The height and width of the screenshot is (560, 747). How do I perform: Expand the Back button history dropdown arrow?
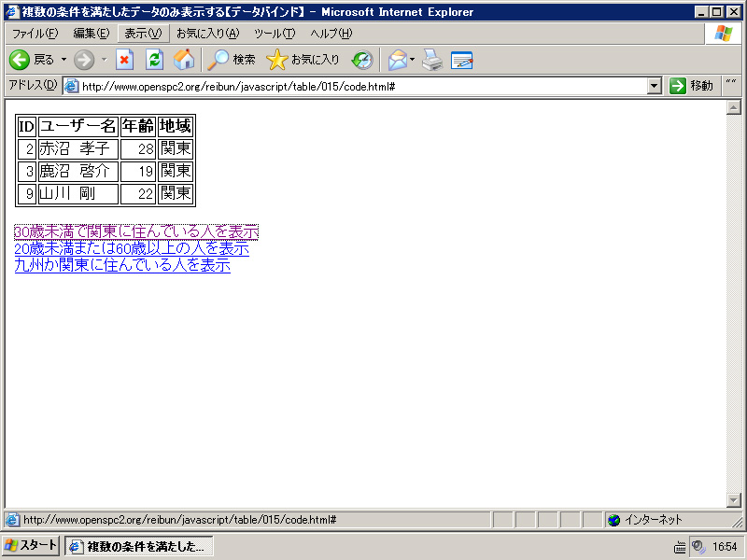63,60
